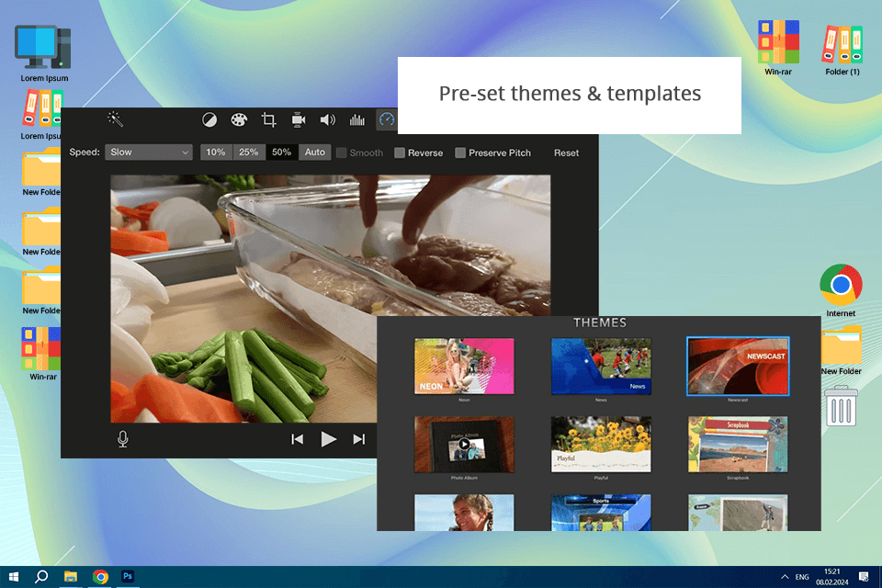882x588 pixels.
Task: Open the Win-rar icon at top right
Action: pos(778,48)
